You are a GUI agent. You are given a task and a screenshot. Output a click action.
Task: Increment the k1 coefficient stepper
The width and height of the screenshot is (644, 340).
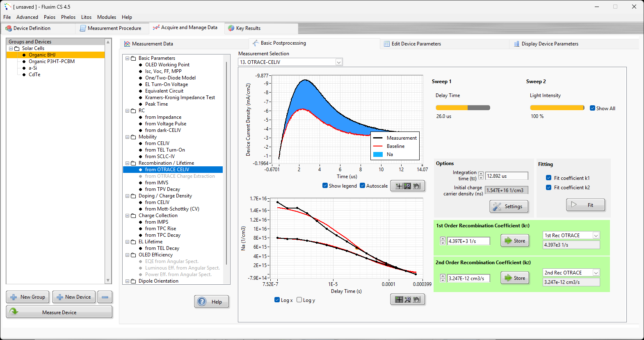coord(443,239)
